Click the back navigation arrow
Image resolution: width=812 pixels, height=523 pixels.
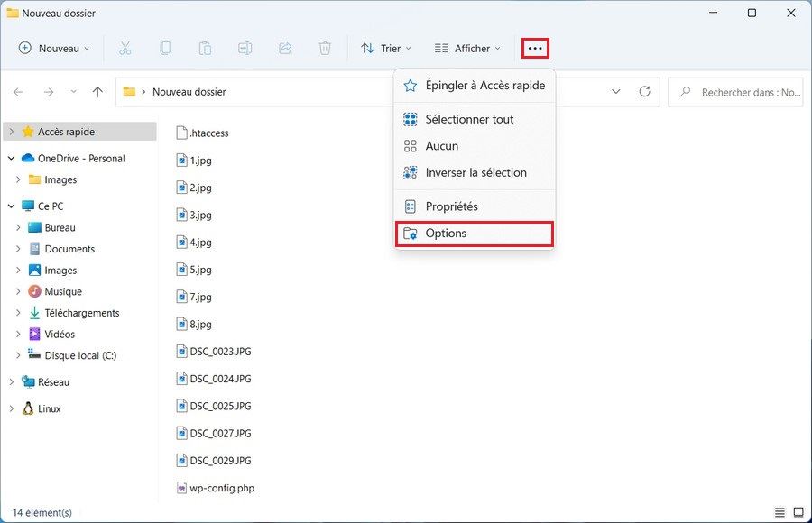point(18,91)
